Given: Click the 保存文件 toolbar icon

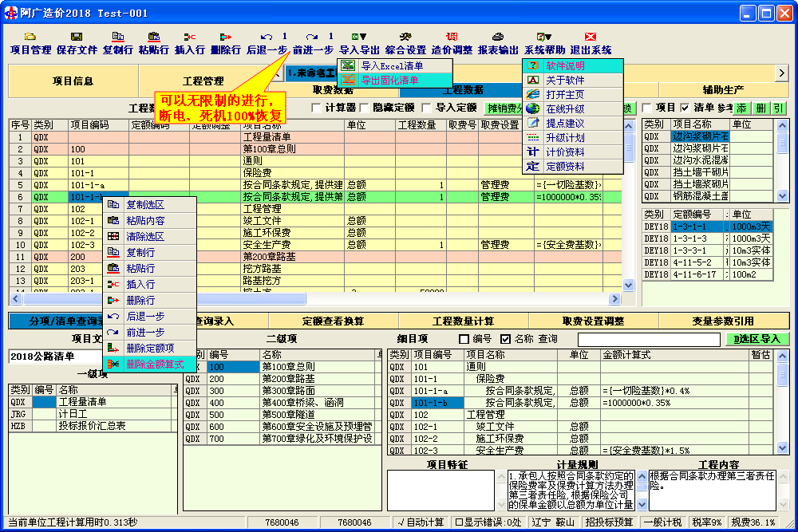Looking at the screenshot, I should click(x=77, y=37).
